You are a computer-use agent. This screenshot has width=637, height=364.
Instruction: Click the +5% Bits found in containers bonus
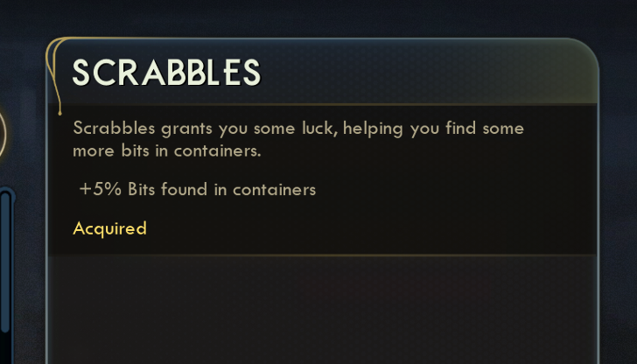click(x=197, y=189)
